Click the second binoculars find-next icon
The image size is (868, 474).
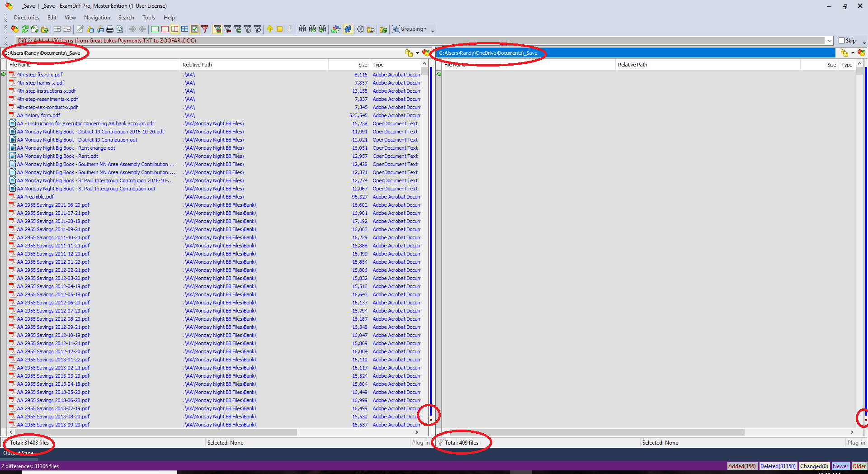(x=312, y=29)
